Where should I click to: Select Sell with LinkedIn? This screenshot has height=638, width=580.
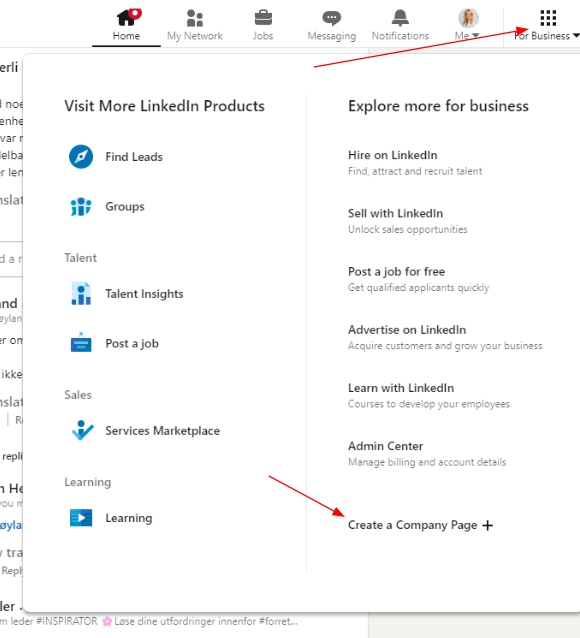395,213
